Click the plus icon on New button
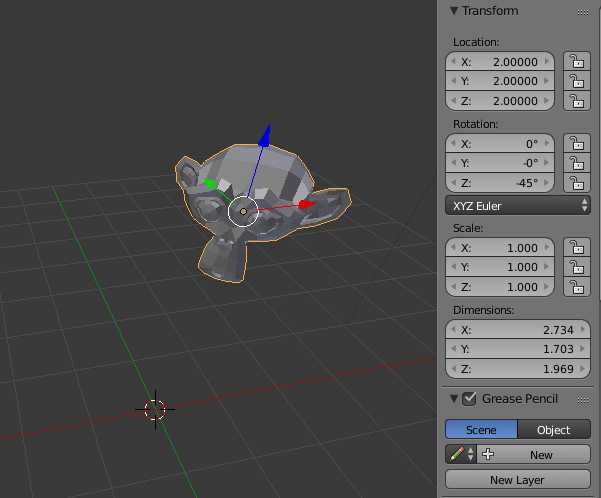The height and width of the screenshot is (498, 601). click(488, 454)
